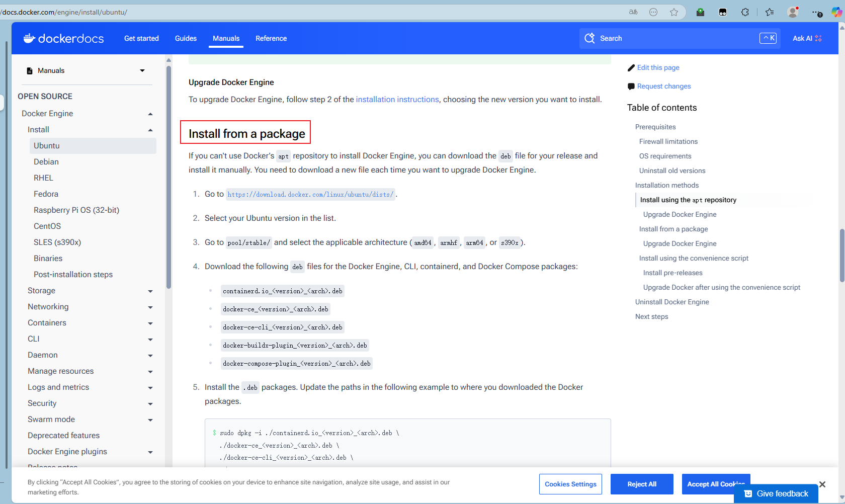The image size is (845, 504).
Task: Click Request changes link
Action: [x=664, y=87]
